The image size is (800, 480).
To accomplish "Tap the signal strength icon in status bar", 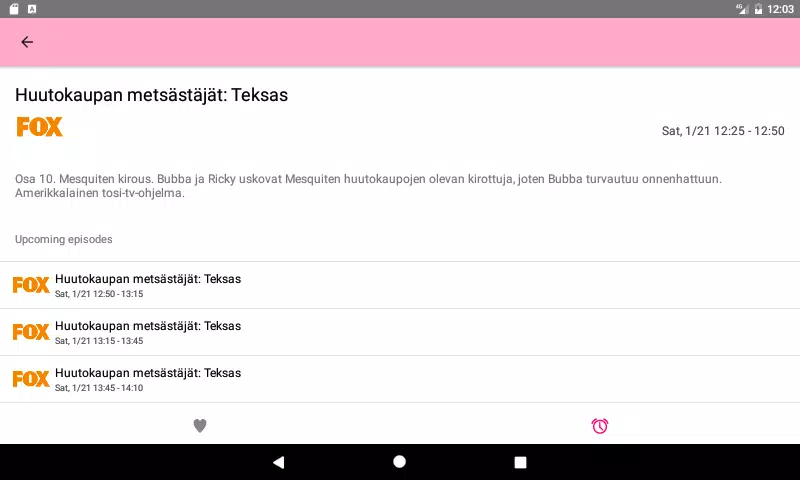I will click(742, 9).
